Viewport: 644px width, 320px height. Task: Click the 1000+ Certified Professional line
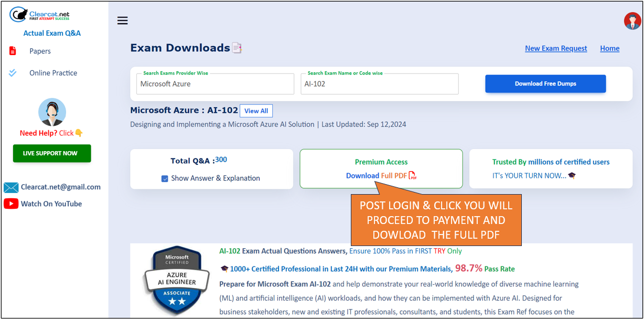point(341,269)
